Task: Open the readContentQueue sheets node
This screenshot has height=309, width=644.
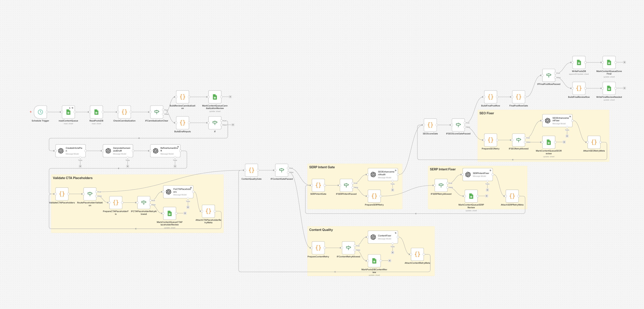Action: pos(68,112)
